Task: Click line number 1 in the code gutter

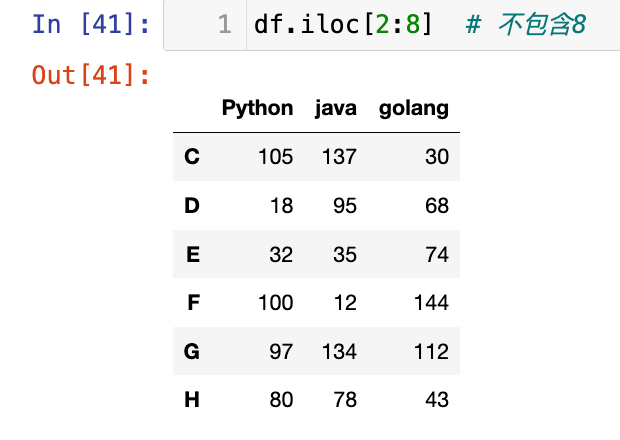Action: [x=224, y=24]
